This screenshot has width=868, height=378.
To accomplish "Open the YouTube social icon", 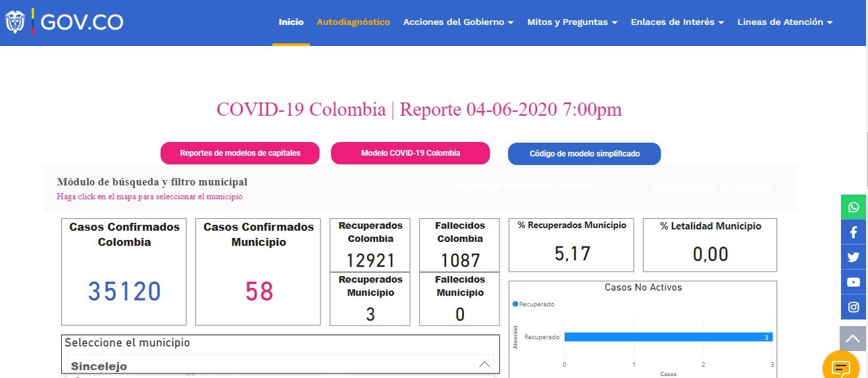I will 854,282.
